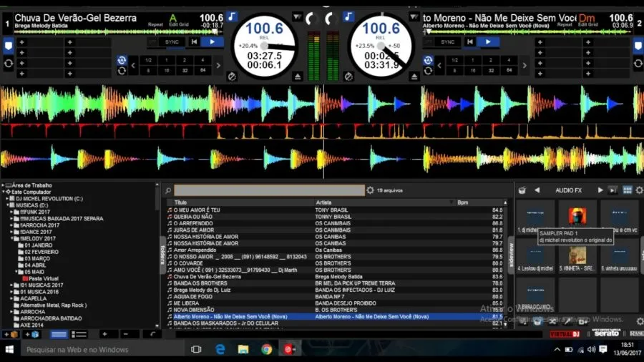Select hot cue tab on deck 2
The width and height of the screenshot is (644, 362).
[638, 46]
